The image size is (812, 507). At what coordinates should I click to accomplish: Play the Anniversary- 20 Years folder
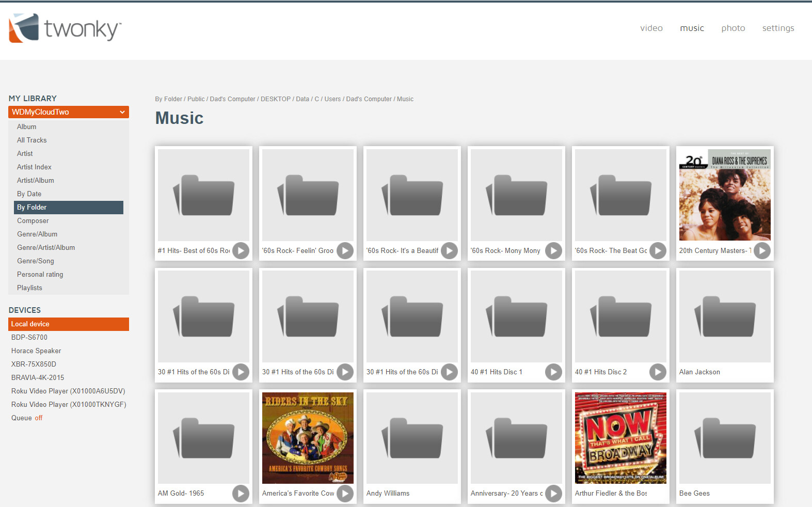pyautogui.click(x=553, y=494)
